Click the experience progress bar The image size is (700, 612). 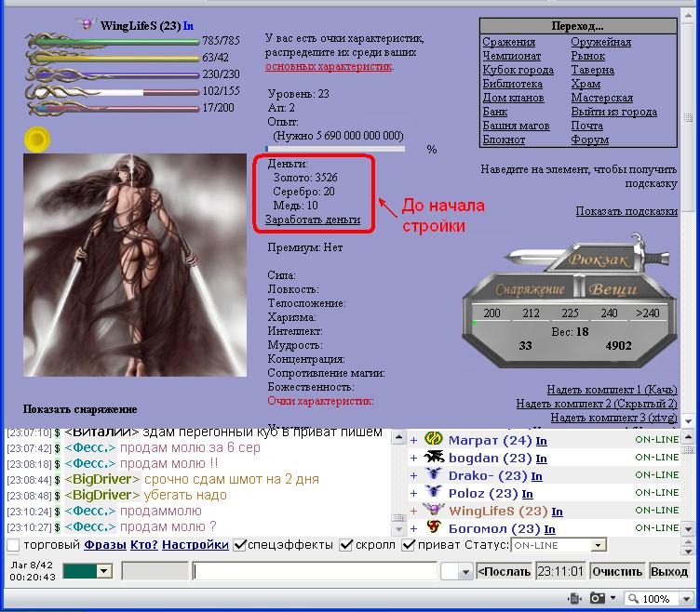click(335, 149)
